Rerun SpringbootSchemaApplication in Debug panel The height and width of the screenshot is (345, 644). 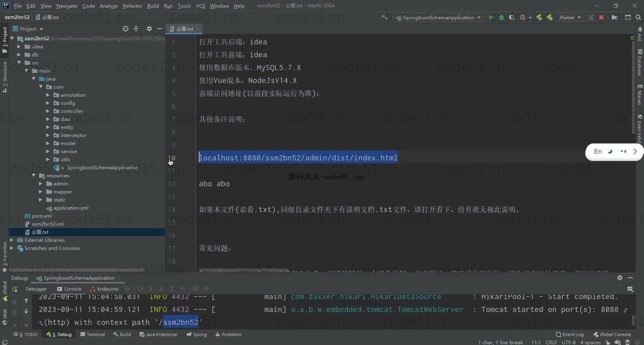pos(14,289)
